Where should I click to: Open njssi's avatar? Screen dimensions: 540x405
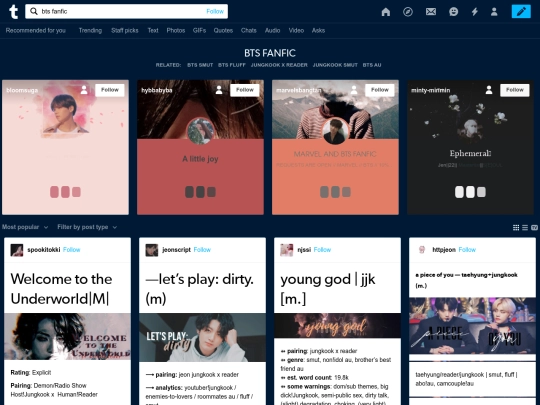click(287, 250)
